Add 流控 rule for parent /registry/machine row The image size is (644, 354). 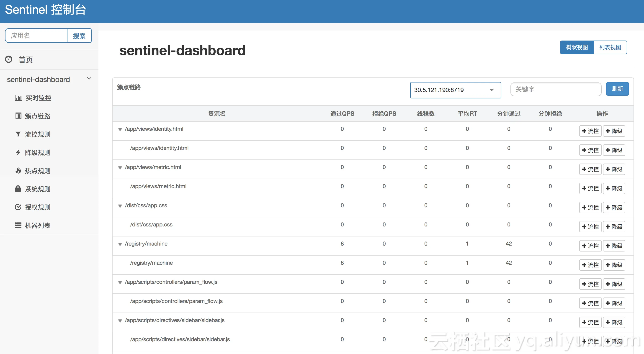(x=590, y=246)
